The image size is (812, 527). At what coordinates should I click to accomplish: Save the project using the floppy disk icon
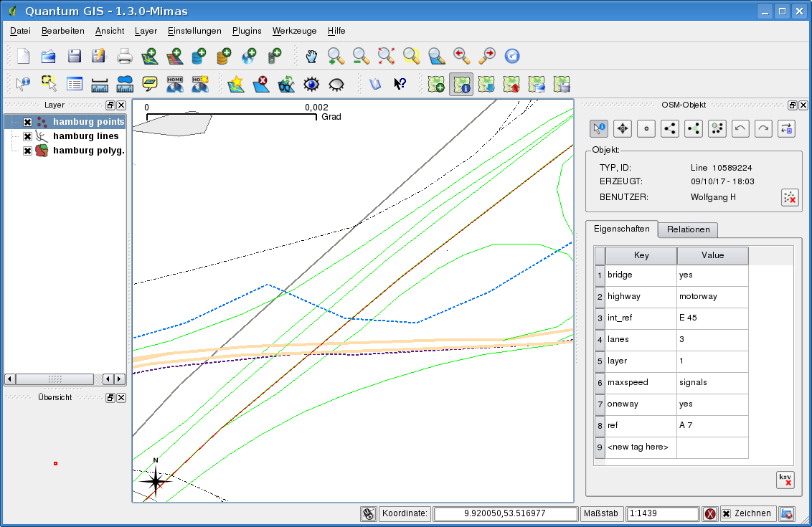coord(74,56)
